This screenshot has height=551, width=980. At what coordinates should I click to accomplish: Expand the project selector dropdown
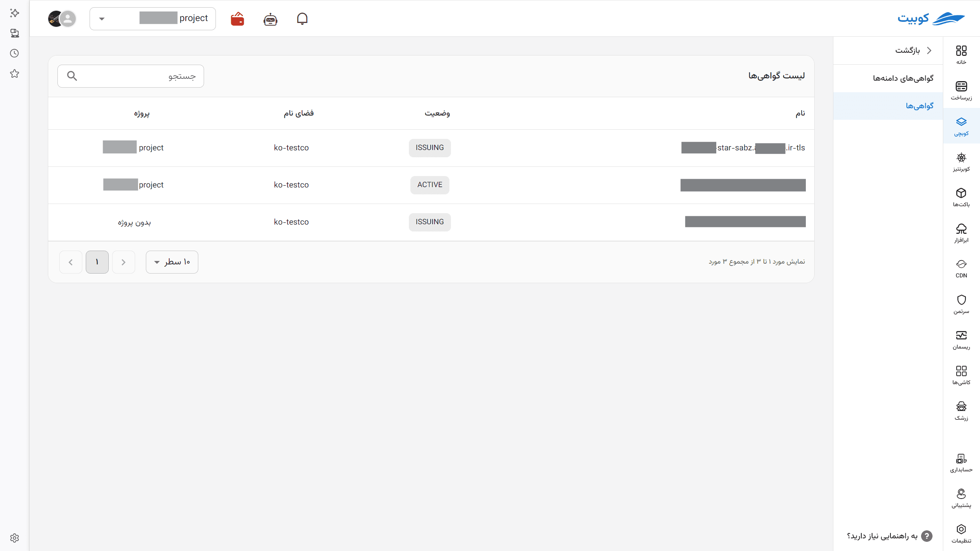pos(152,18)
